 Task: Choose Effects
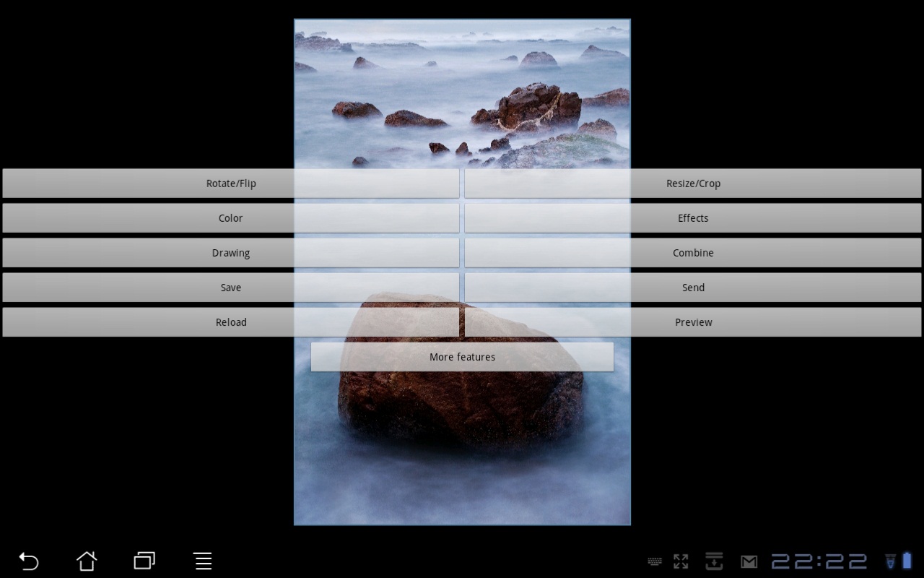pos(693,218)
